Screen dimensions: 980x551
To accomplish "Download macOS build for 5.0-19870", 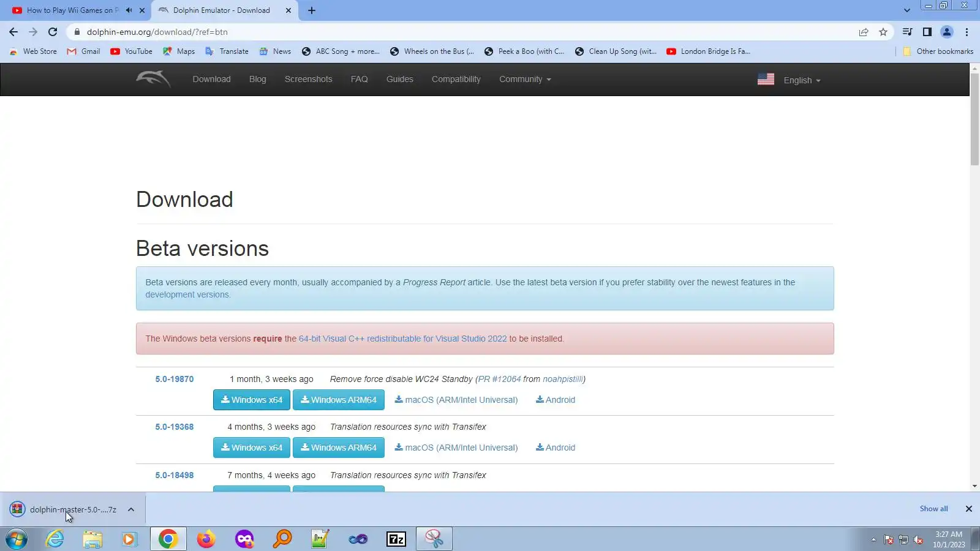I will [456, 400].
